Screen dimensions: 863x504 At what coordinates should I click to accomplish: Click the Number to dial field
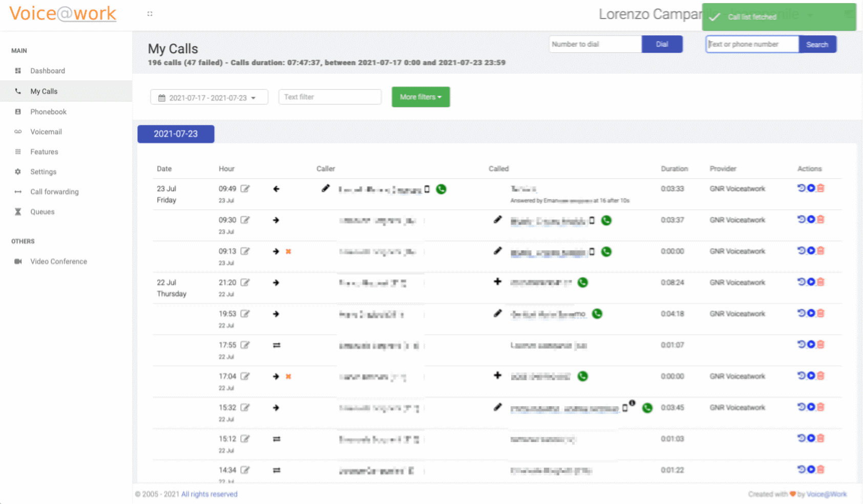click(x=595, y=44)
